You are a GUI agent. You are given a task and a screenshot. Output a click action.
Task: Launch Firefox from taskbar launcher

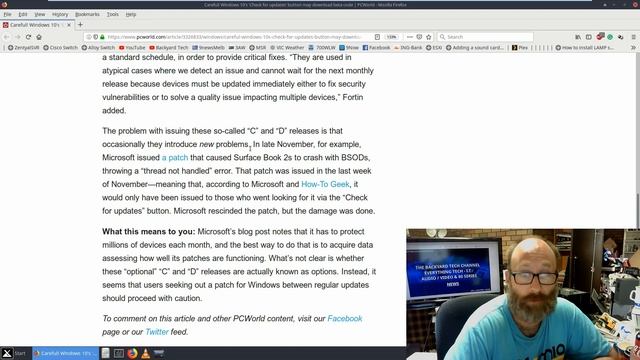pos(132,353)
